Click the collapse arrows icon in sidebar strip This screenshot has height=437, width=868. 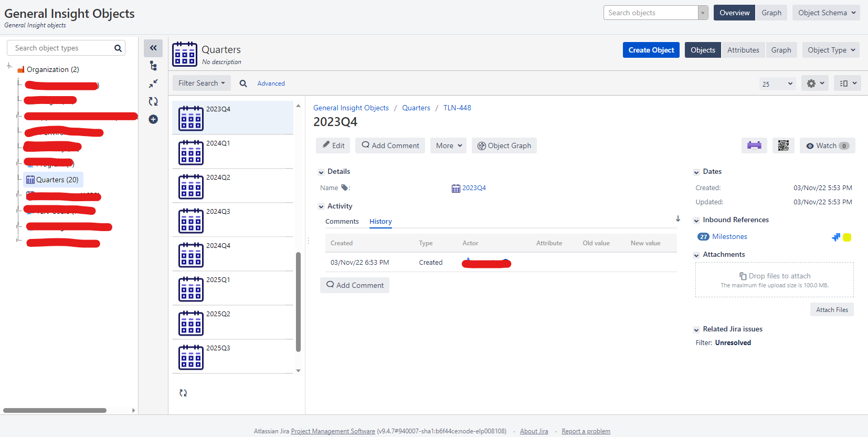pos(153,84)
